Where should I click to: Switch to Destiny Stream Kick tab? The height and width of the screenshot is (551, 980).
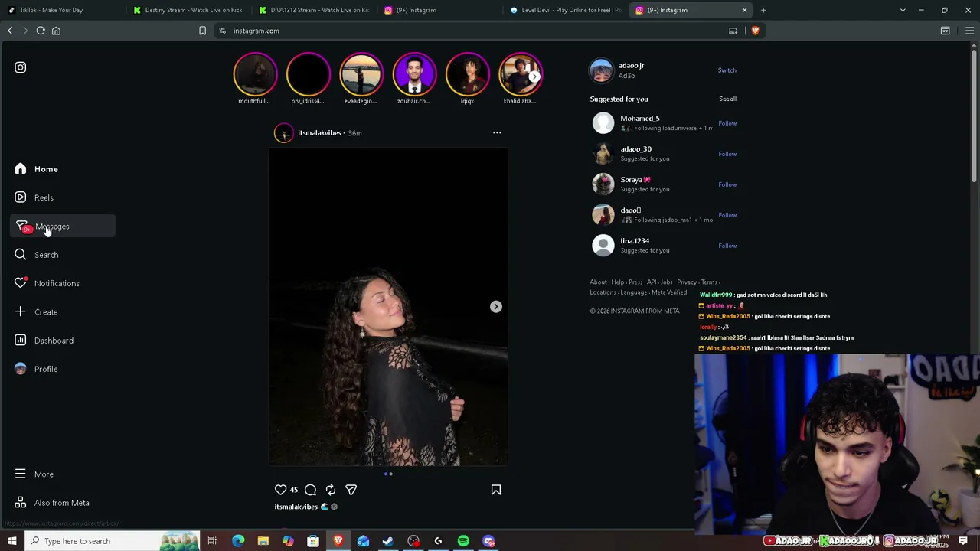tap(189, 10)
